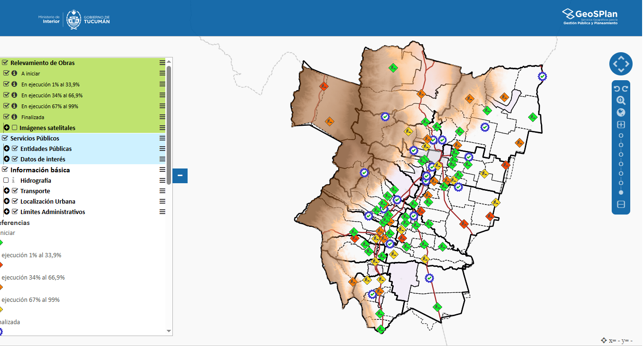Select 'Relevamiento de Obras' group label

(42, 63)
